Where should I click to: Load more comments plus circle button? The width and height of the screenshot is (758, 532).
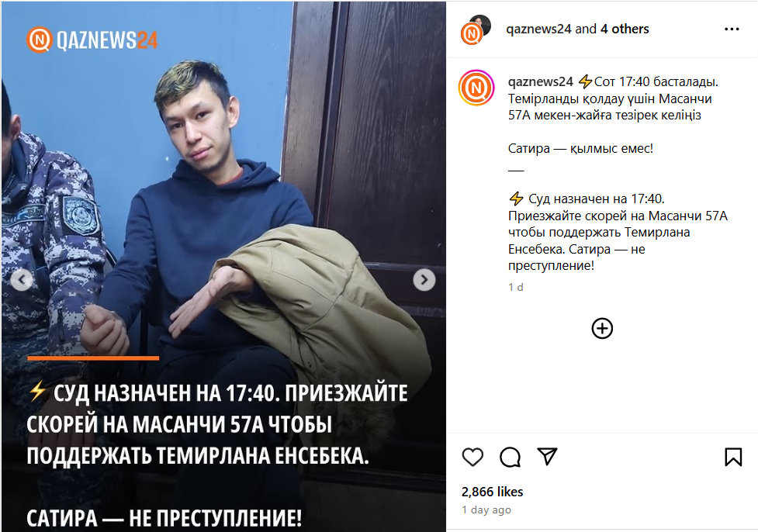602,329
